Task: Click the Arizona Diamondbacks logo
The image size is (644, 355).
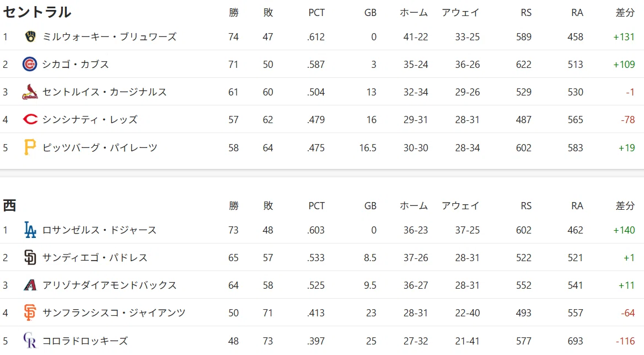Action: tap(30, 285)
